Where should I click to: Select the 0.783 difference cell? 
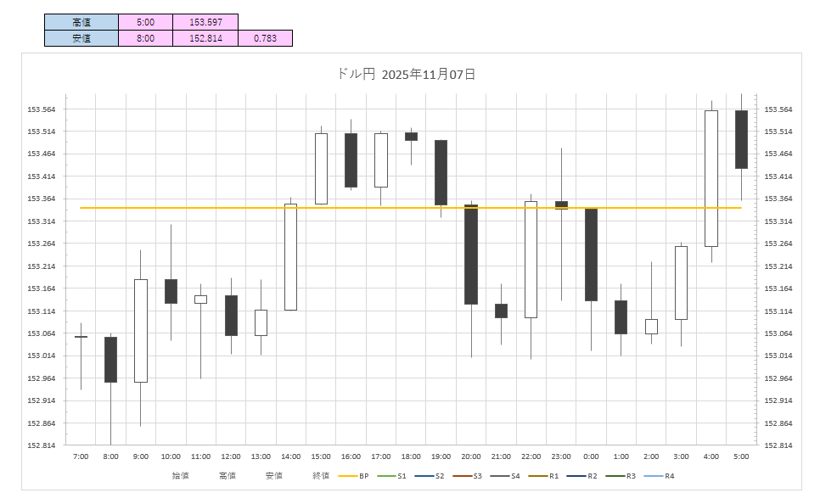(265, 38)
